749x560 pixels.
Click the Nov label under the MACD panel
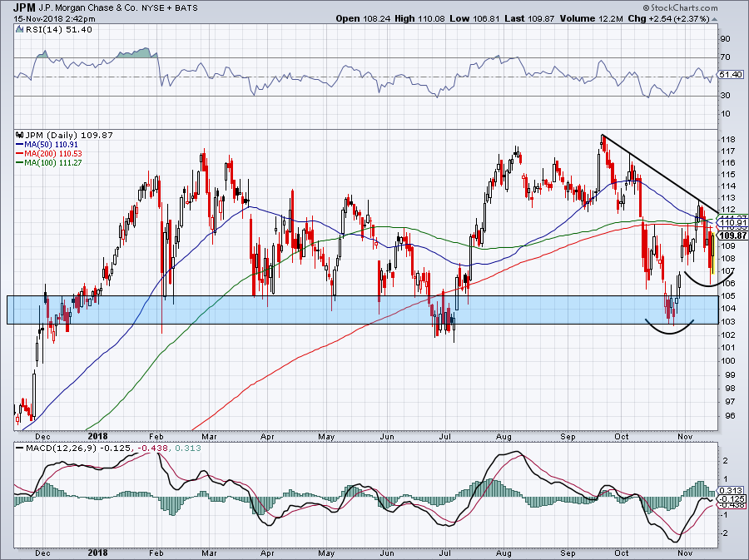click(x=685, y=553)
